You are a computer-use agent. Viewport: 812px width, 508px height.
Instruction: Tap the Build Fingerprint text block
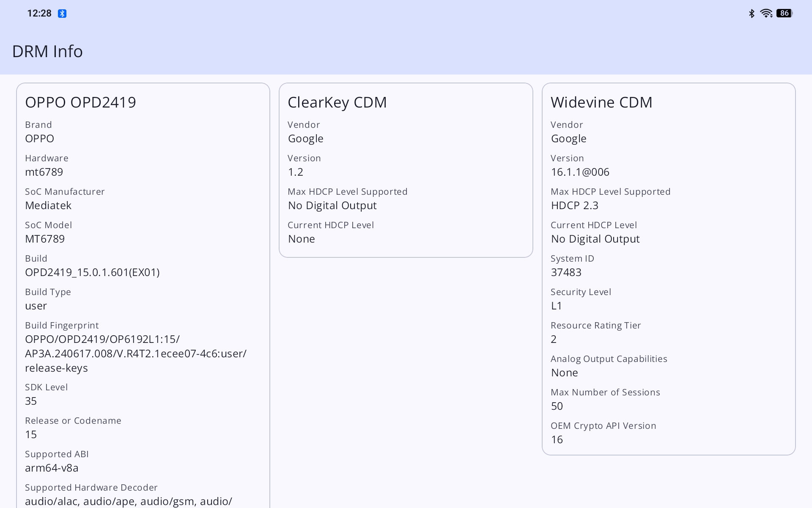coord(135,353)
